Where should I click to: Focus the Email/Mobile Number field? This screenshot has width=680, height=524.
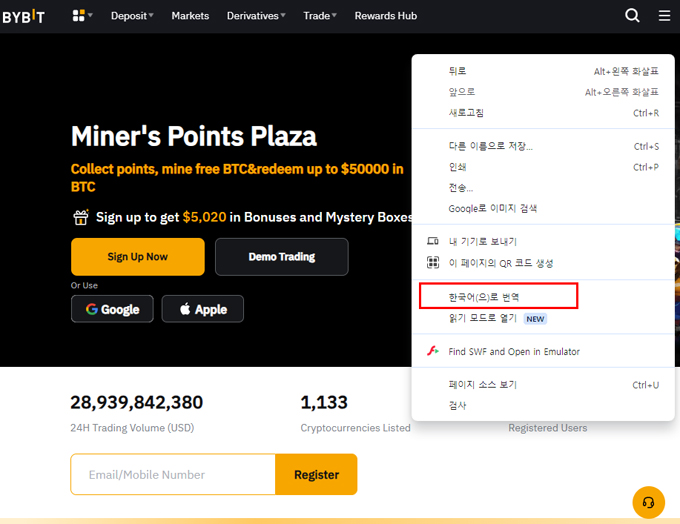pyautogui.click(x=173, y=475)
